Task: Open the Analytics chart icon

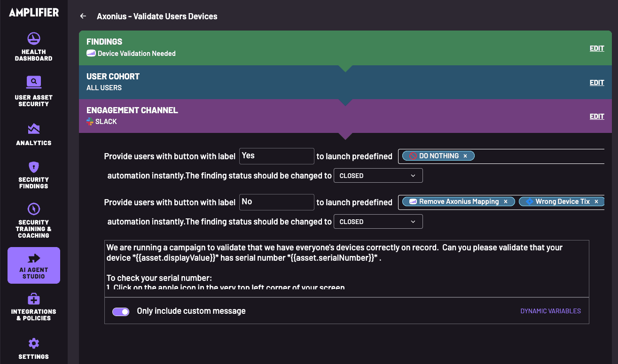Action: (34, 128)
